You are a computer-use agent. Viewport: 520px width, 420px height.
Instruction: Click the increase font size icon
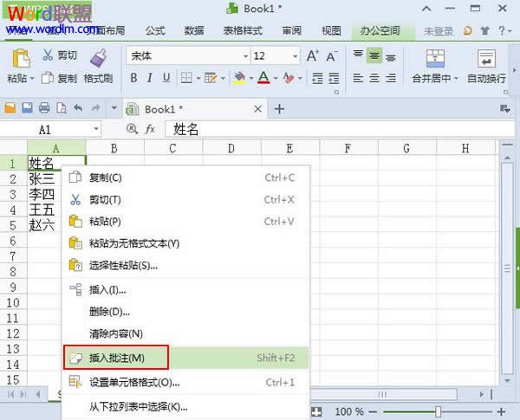point(314,55)
